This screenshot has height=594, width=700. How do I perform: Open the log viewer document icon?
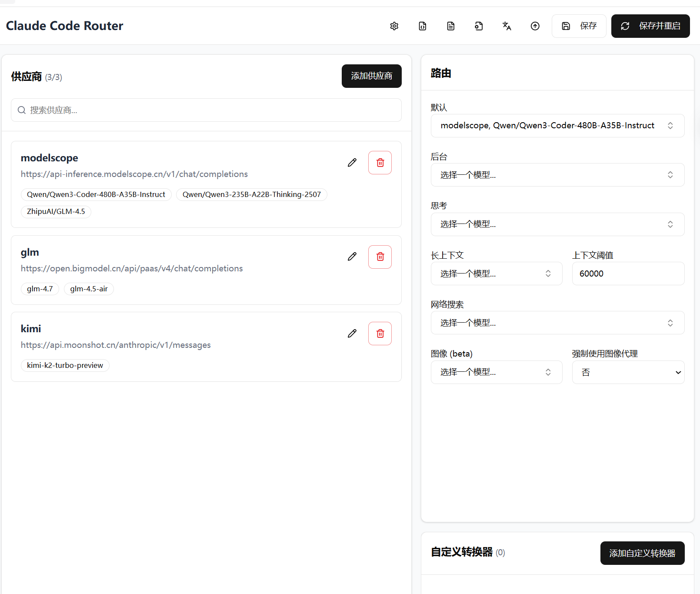click(x=451, y=26)
